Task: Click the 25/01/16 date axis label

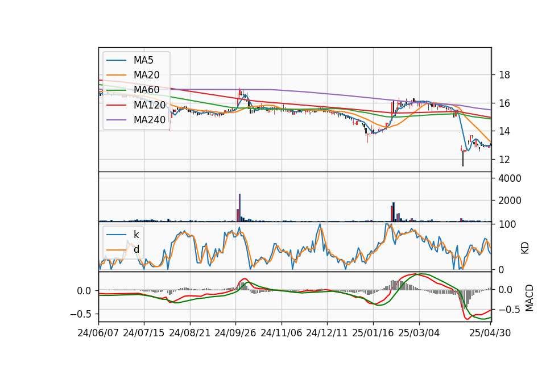Action: coord(373,333)
